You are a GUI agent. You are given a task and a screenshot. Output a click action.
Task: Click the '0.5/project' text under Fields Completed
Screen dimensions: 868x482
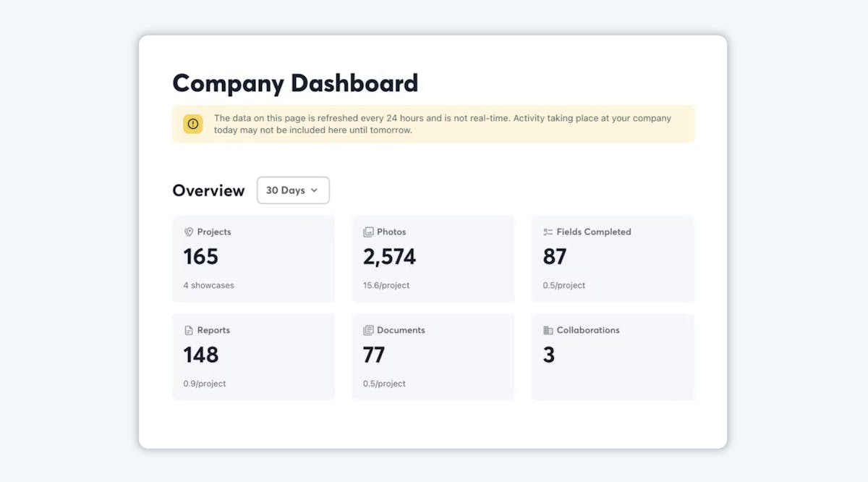click(x=564, y=285)
